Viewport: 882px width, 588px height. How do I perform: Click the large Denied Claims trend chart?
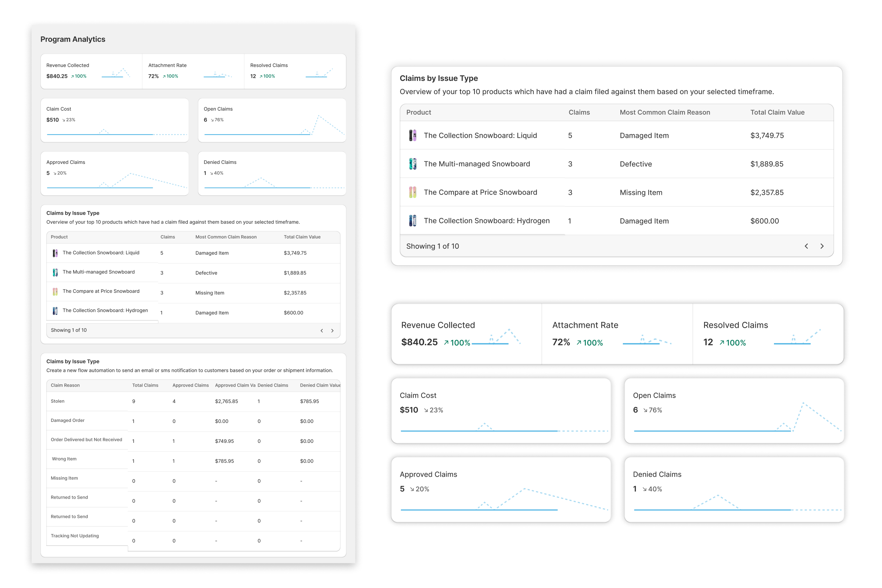(737, 503)
